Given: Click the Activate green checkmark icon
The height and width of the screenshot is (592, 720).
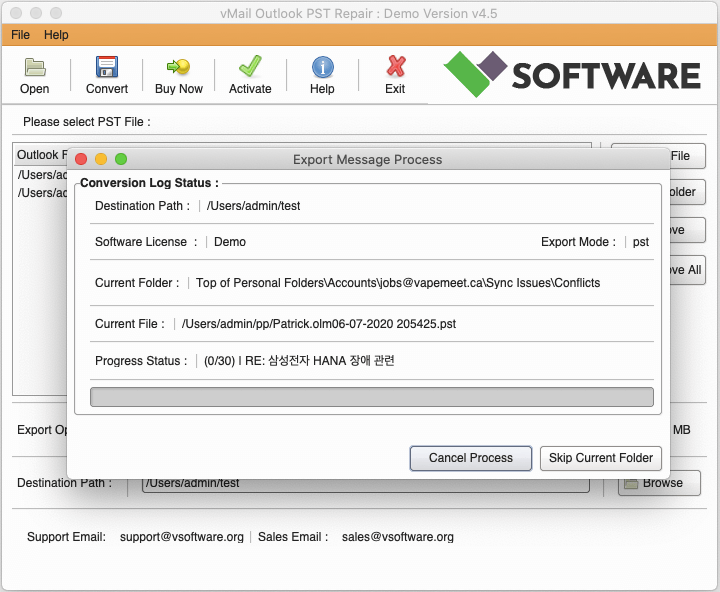Looking at the screenshot, I should click(250, 66).
